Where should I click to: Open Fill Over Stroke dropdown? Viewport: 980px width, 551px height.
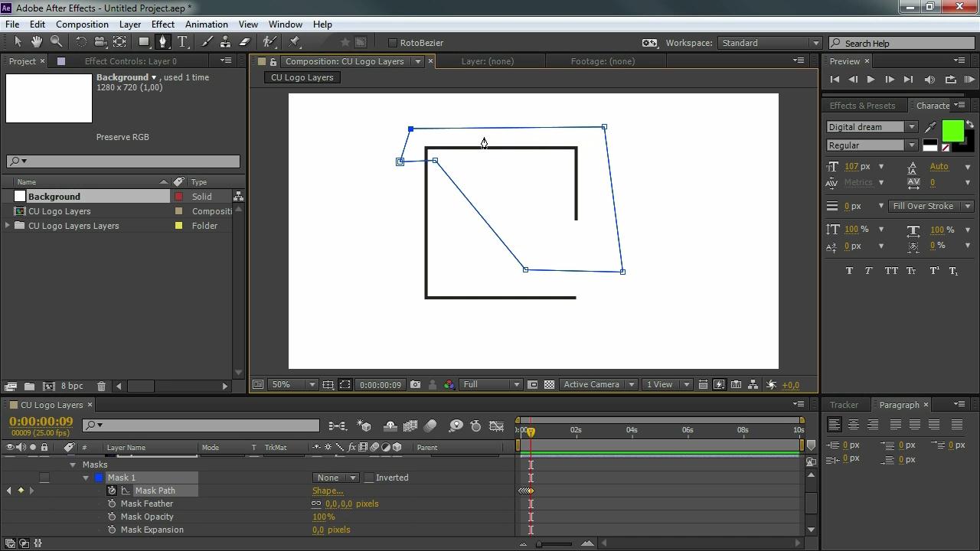coord(930,206)
